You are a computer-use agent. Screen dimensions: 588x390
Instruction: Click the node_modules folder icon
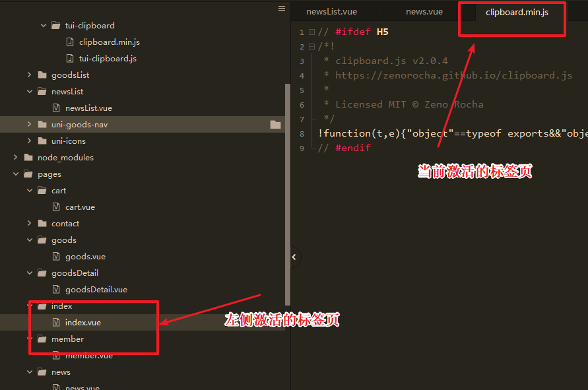28,158
